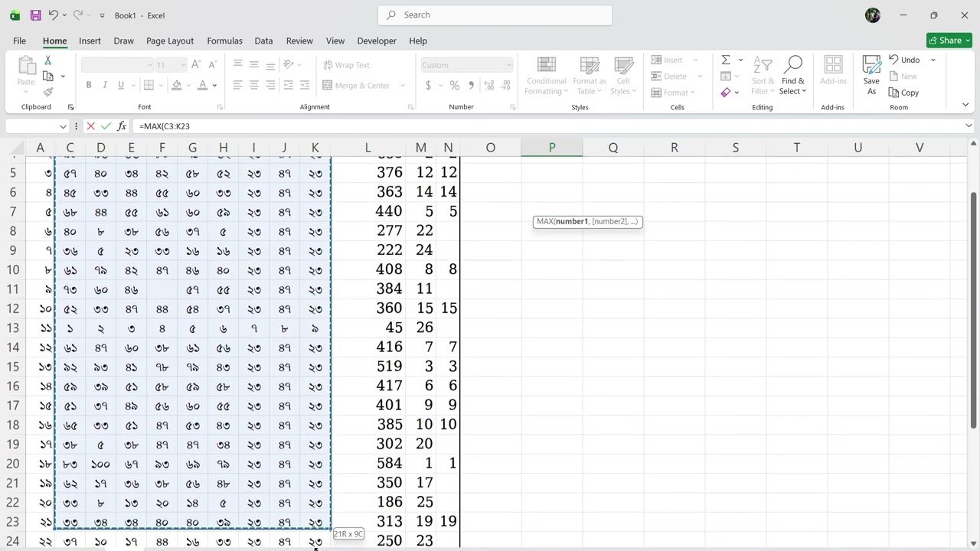This screenshot has height=551, width=980.
Task: Click the Center alignment icon
Action: pos(254,85)
